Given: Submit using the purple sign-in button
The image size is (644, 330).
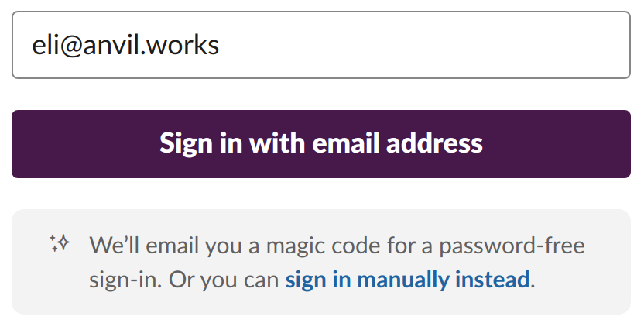Looking at the screenshot, I should 321,144.
